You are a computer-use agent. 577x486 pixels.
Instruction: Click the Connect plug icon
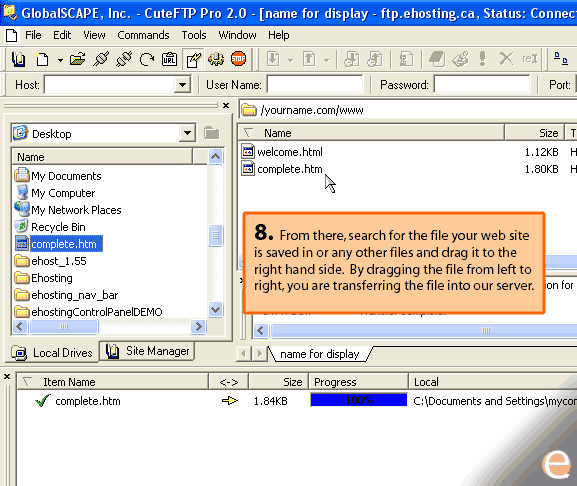[x=101, y=59]
